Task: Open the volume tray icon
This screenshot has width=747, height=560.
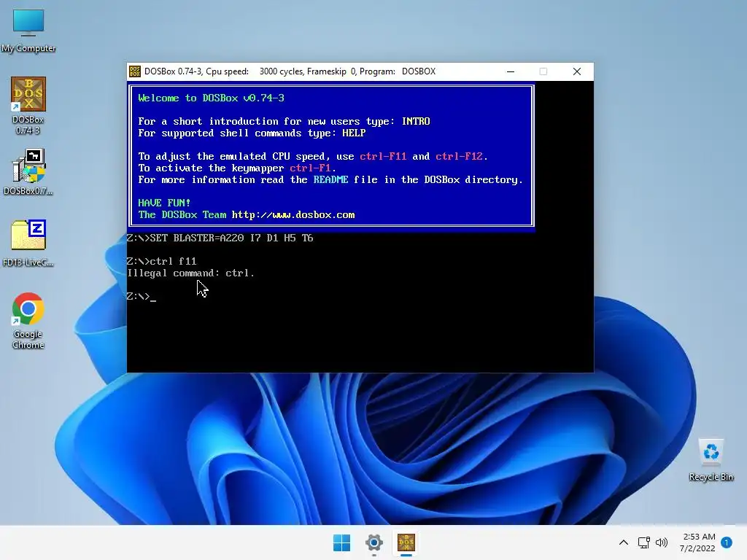Action: [x=661, y=542]
